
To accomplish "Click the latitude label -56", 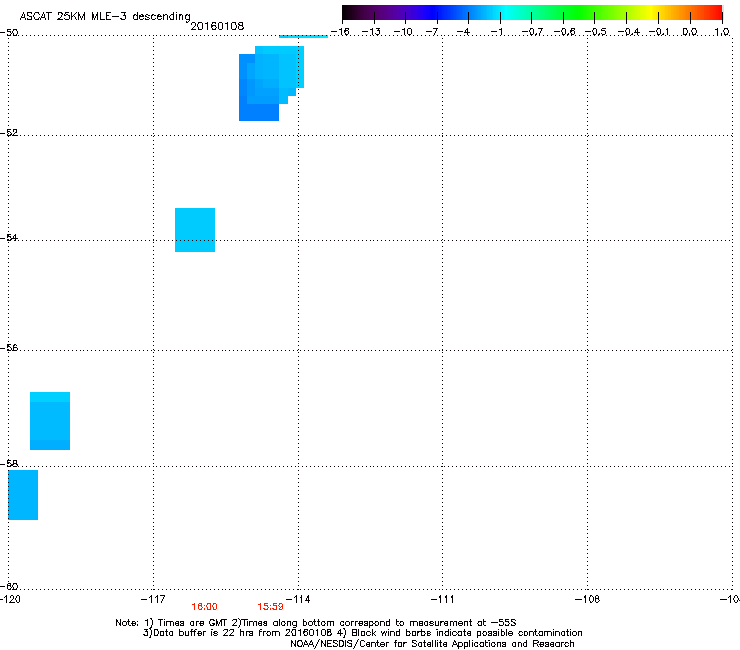I will (9, 347).
